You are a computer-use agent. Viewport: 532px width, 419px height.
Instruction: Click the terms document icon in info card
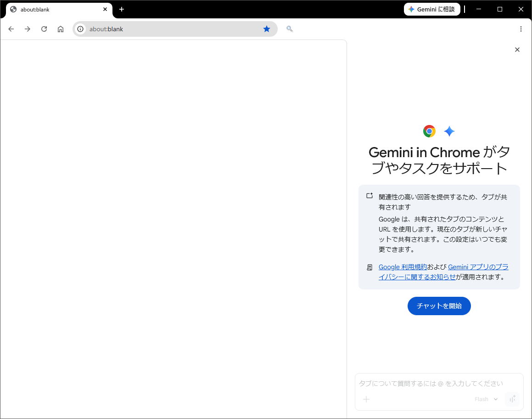click(x=370, y=267)
